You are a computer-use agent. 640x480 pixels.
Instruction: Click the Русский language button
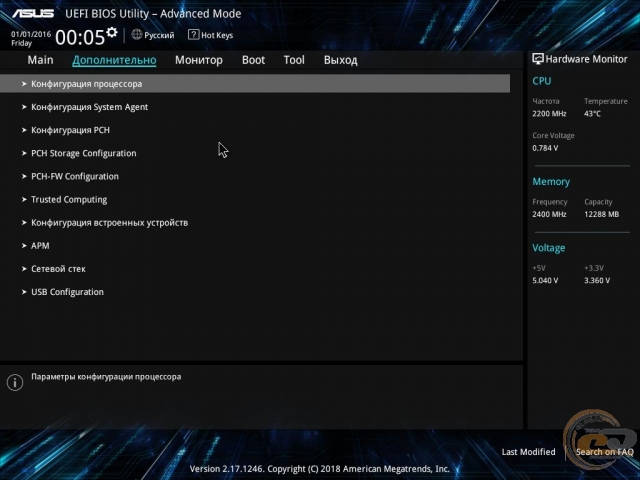[x=153, y=35]
